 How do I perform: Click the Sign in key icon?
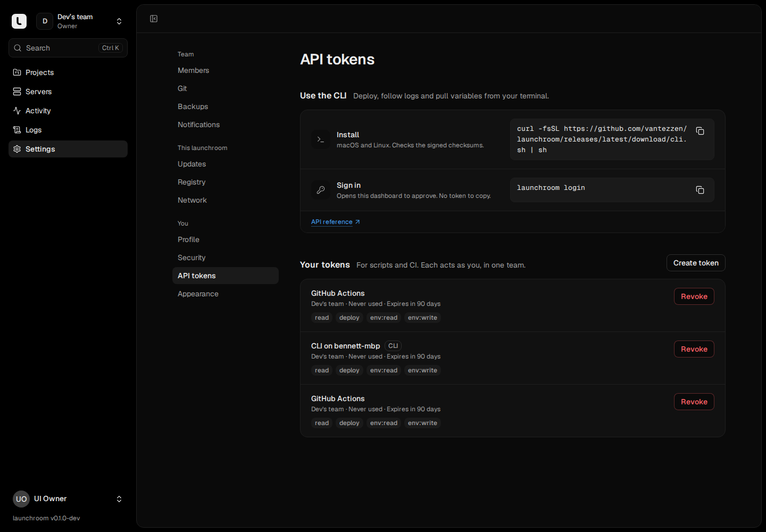(x=321, y=190)
